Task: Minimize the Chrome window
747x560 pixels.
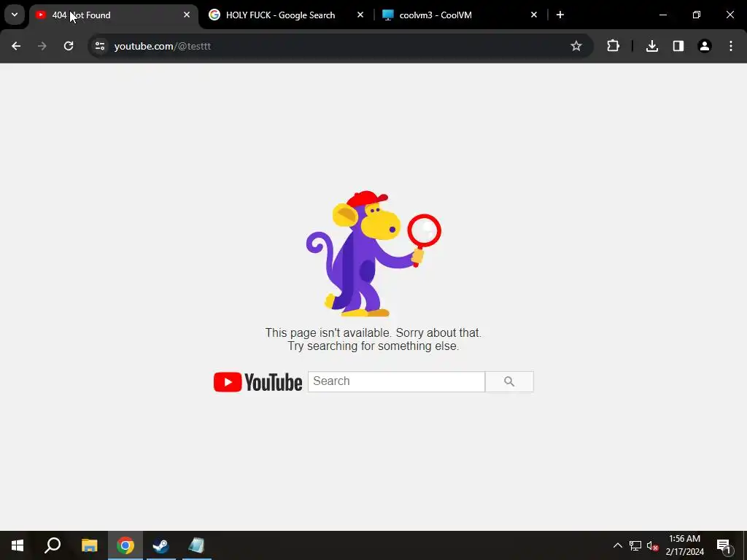Action: (x=662, y=15)
